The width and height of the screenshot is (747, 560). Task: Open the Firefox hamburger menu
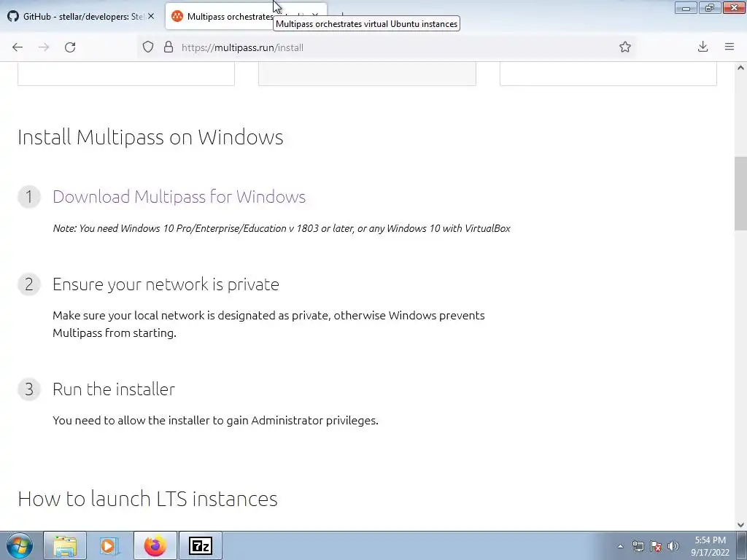[729, 47]
